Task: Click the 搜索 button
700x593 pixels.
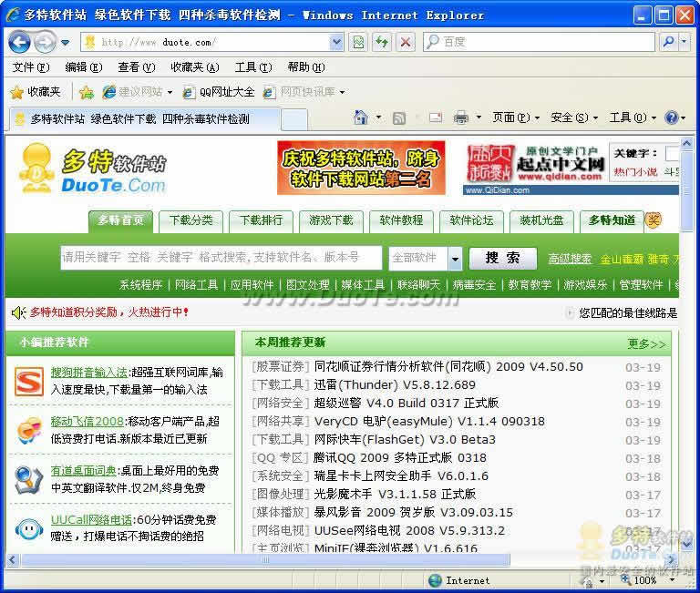Action: point(503,259)
